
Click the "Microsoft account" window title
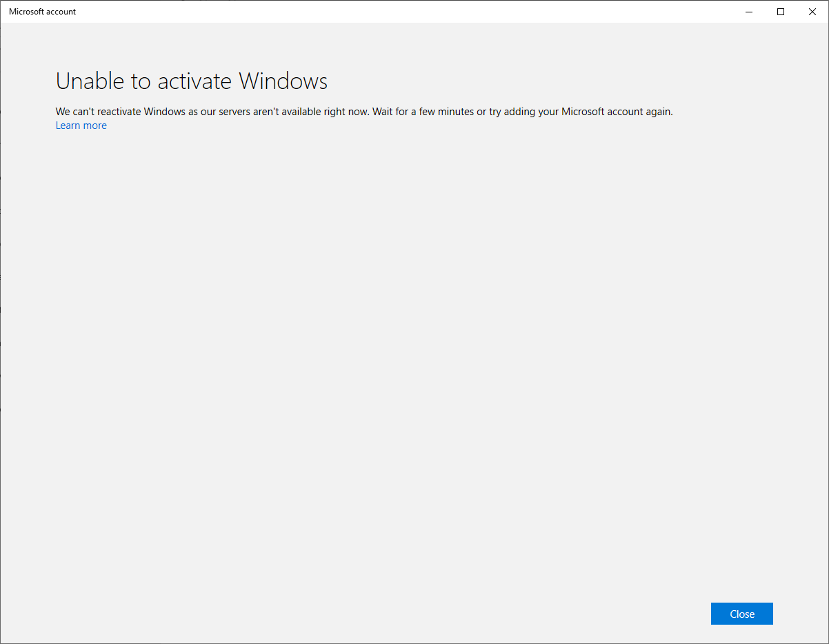click(43, 12)
